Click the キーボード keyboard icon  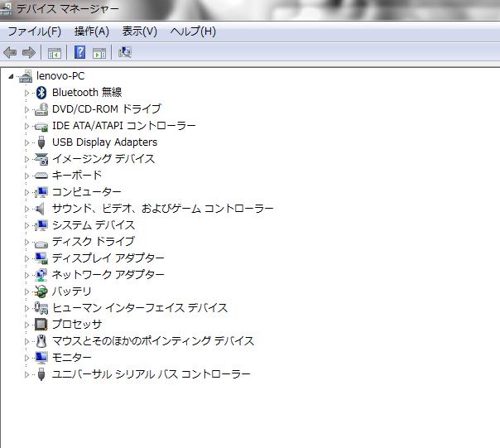point(41,176)
